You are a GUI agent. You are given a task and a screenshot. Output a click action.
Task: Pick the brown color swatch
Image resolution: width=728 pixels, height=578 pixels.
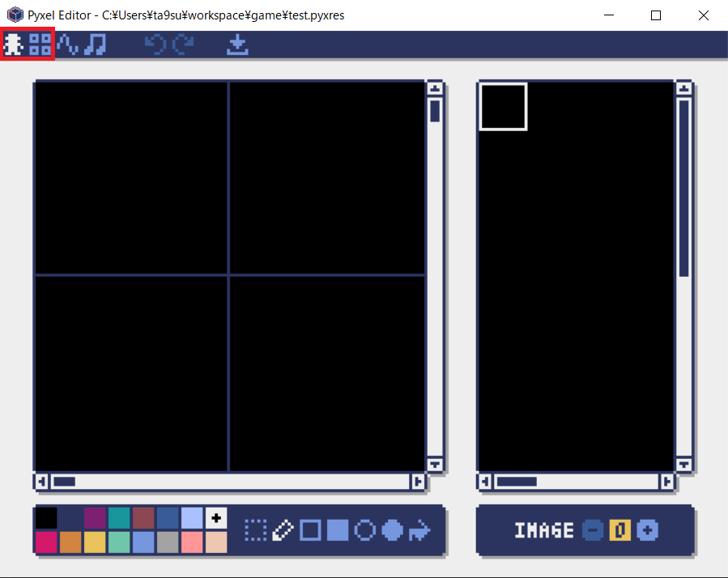[143, 518]
